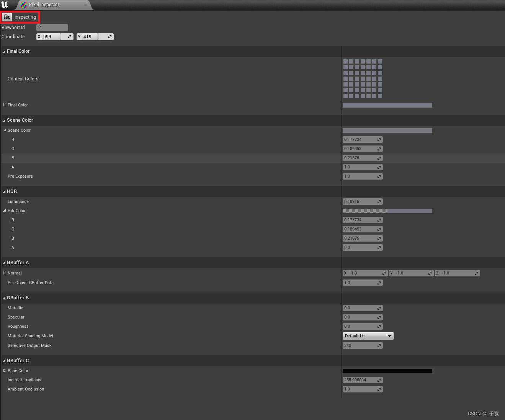Click the Context Colors pixel grid
Screen dimensions: 505x420
tap(363, 78)
